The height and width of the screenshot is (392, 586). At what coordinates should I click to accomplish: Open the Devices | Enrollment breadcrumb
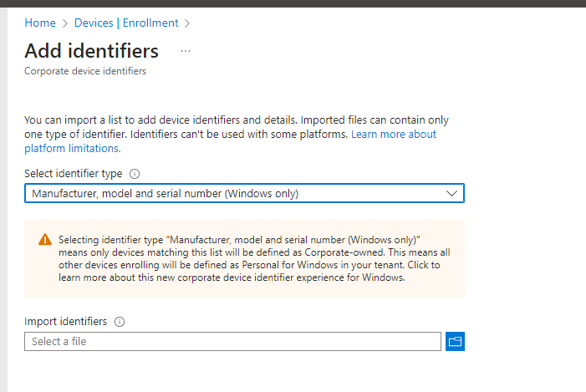[126, 23]
